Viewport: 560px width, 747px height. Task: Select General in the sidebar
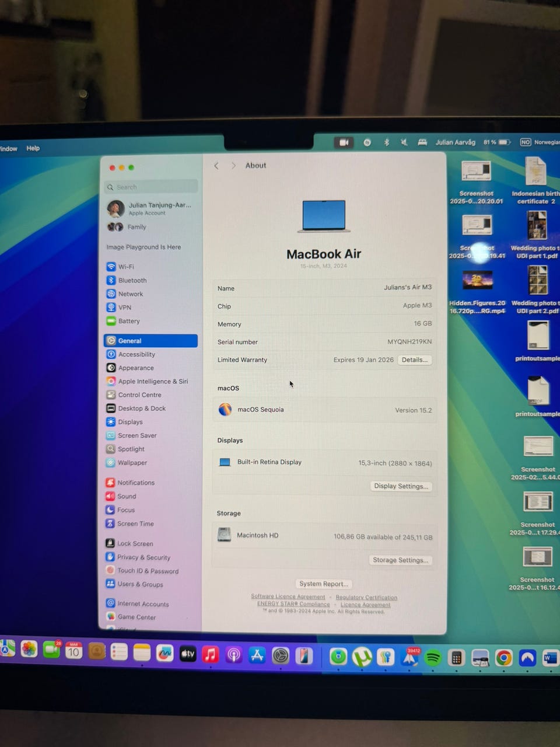point(151,341)
